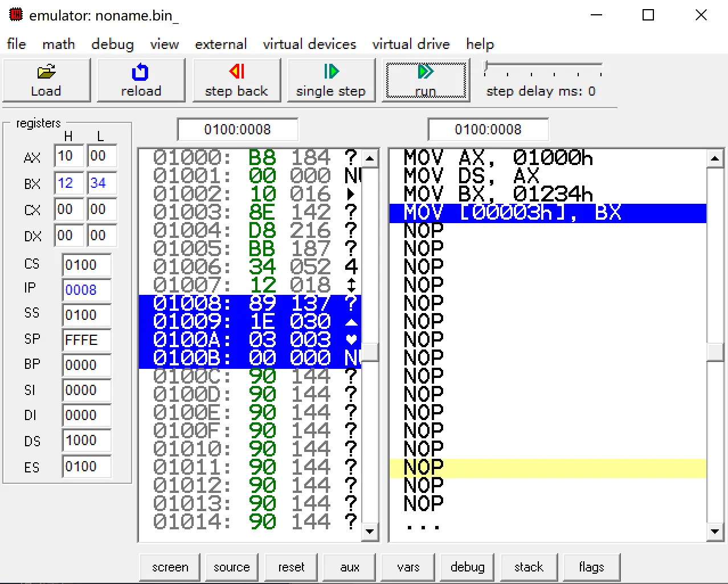Click the BX high byte field

pos(69,183)
